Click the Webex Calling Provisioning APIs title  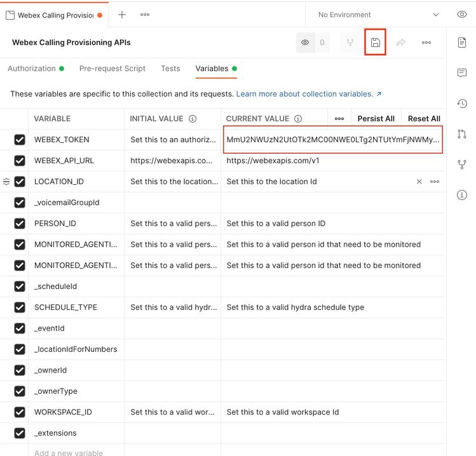71,43
